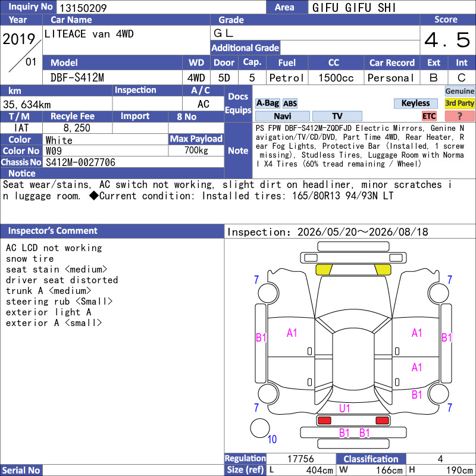Click the Serial No field
476x476 pixels.
[133, 470]
